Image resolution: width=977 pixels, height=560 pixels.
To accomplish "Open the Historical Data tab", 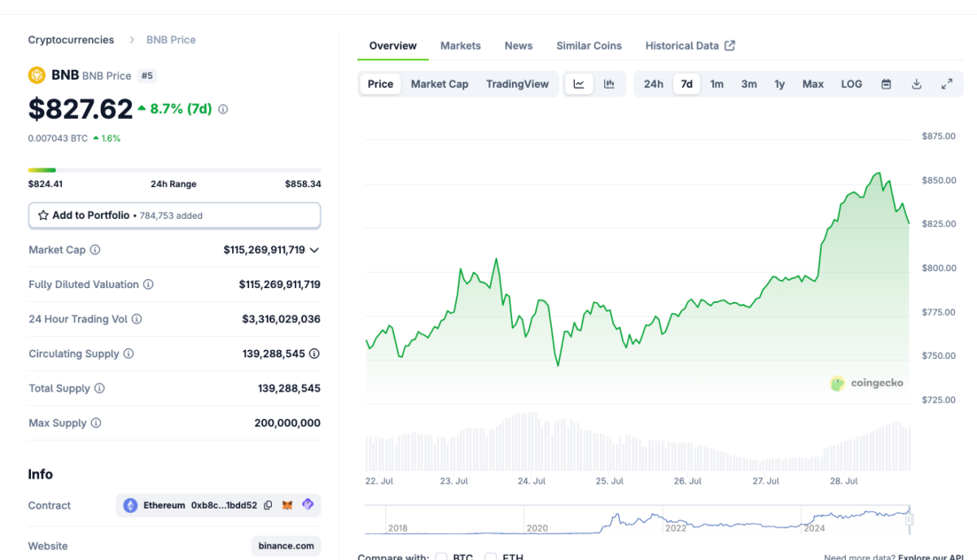I will [x=690, y=46].
